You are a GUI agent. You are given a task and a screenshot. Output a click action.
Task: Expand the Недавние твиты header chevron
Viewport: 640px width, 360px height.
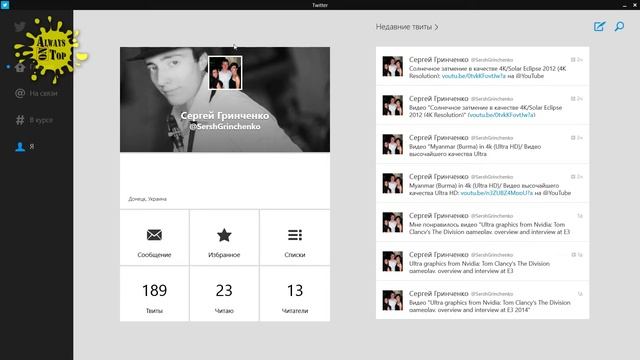point(436,27)
